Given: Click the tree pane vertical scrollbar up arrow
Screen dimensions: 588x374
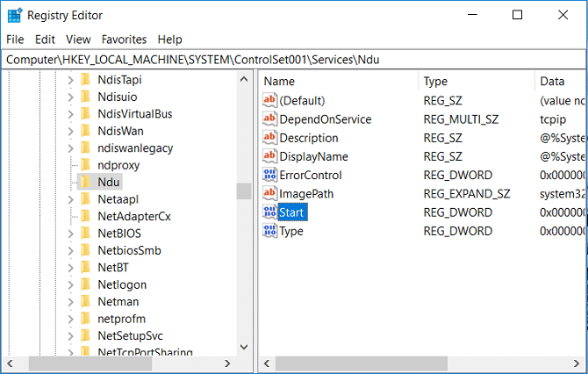Looking at the screenshot, I should click(244, 79).
